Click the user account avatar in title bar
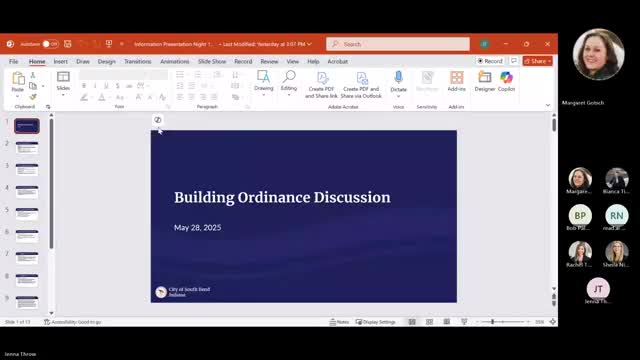The width and height of the screenshot is (640, 360). tap(484, 44)
